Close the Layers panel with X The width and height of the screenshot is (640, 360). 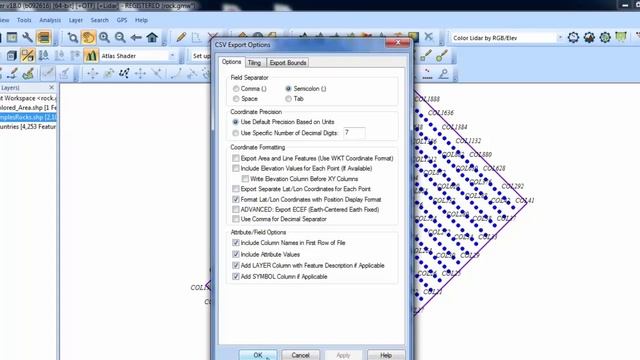(x=51, y=87)
